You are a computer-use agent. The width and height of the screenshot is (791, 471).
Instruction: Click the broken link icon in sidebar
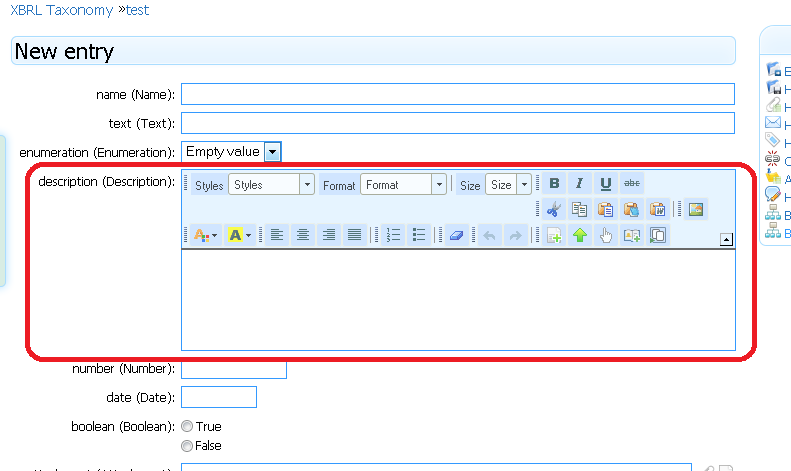(773, 158)
